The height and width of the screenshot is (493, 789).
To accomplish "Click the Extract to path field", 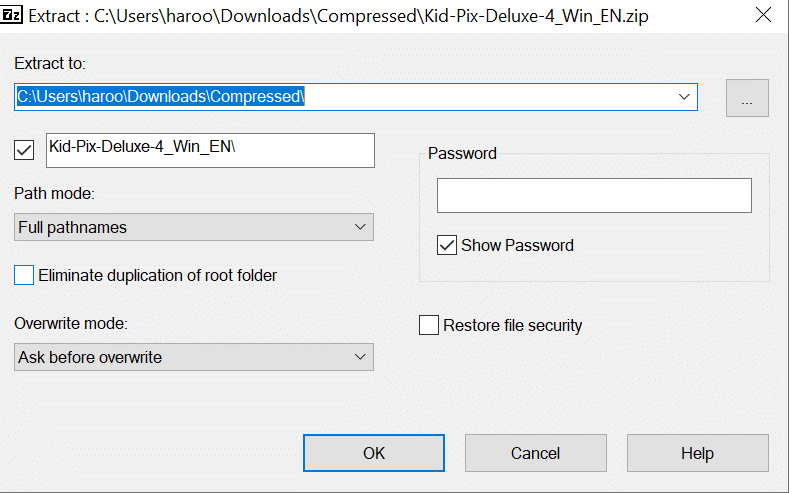I will [340, 97].
